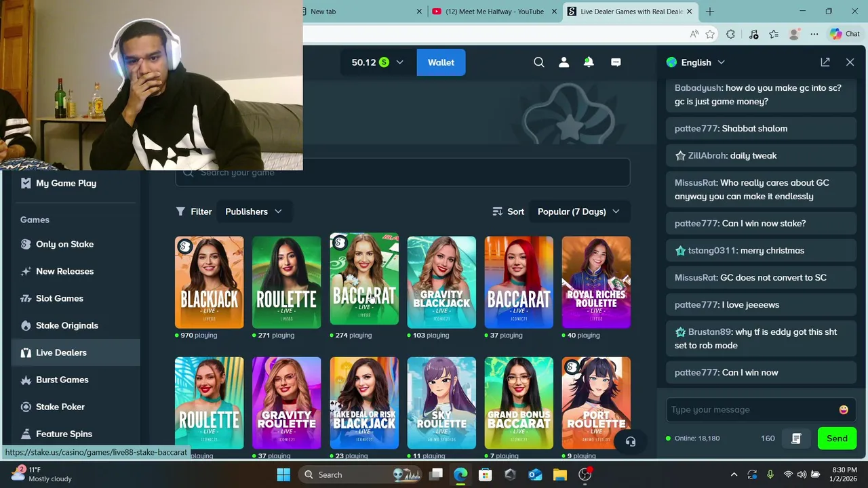Open Copilot Chat in browser

[844, 34]
